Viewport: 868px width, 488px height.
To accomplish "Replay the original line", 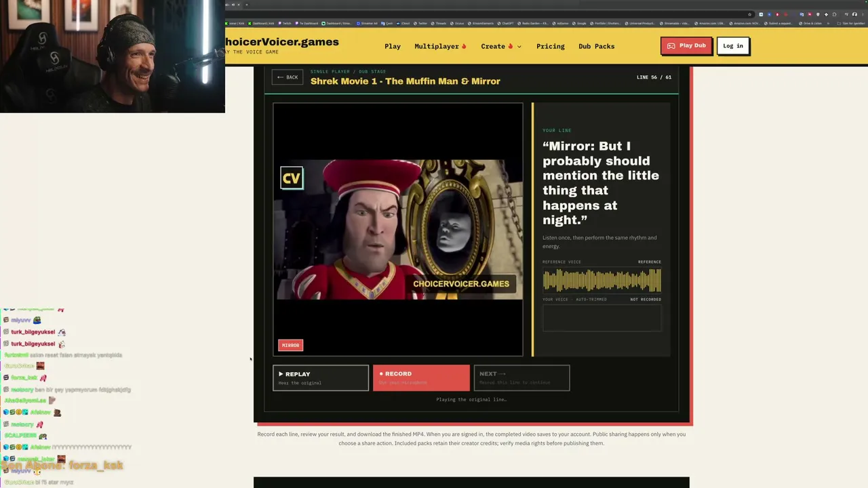I will [x=321, y=378].
